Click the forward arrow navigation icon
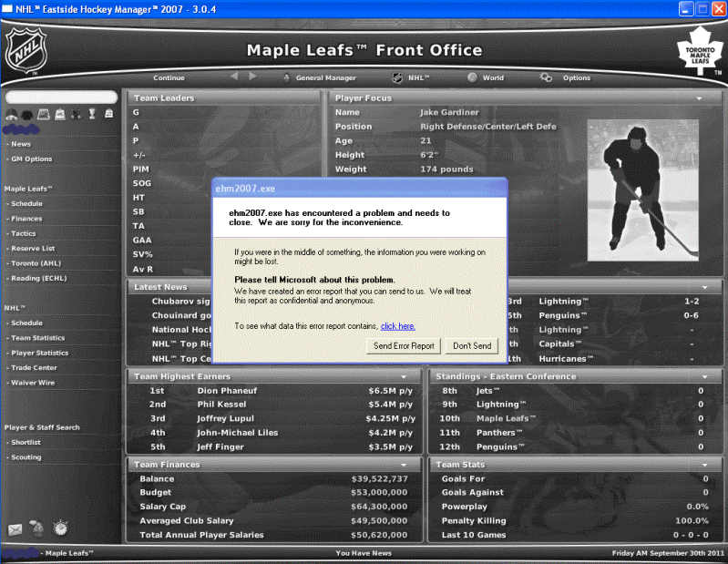The width and height of the screenshot is (728, 564). point(252,77)
